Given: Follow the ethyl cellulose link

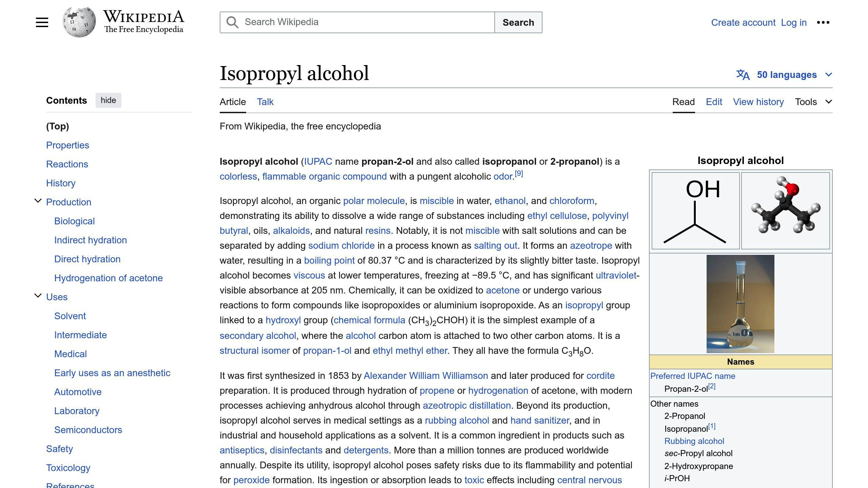Looking at the screenshot, I should pos(557,216).
